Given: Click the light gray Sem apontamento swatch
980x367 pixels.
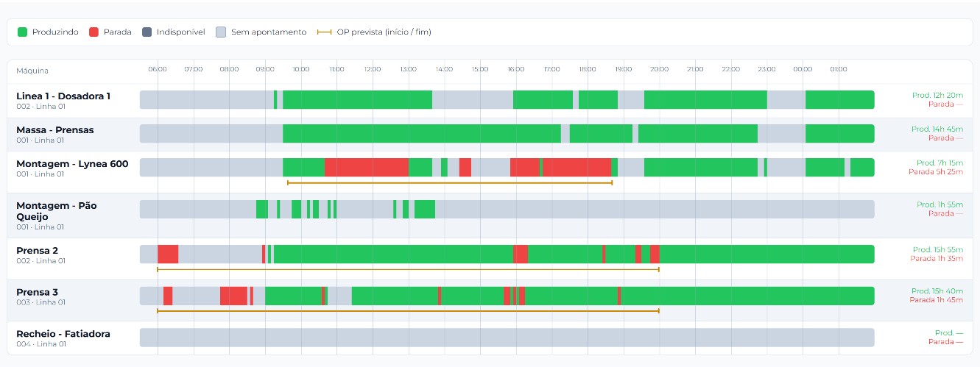Looking at the screenshot, I should [x=221, y=32].
